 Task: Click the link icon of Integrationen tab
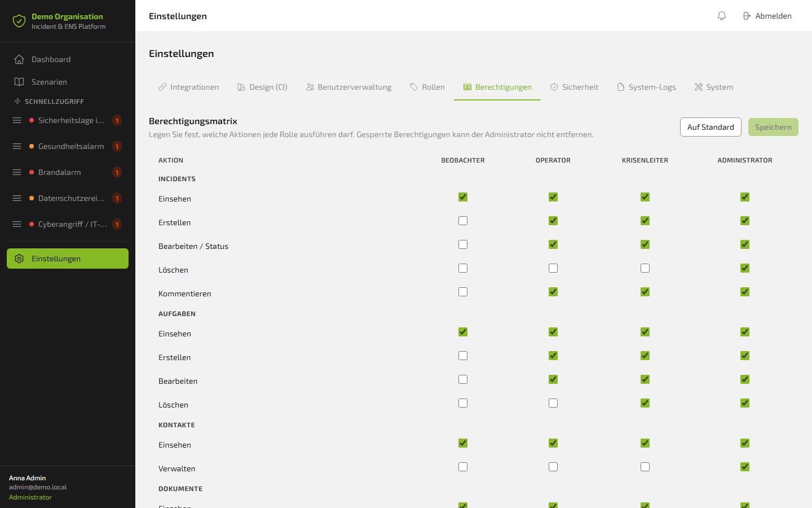(162, 87)
